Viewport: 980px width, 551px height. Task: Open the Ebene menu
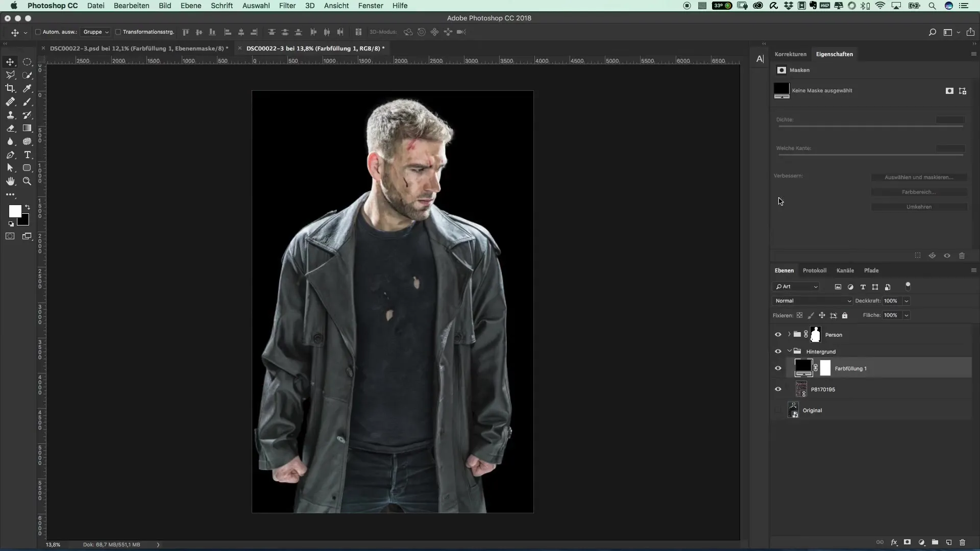(191, 6)
